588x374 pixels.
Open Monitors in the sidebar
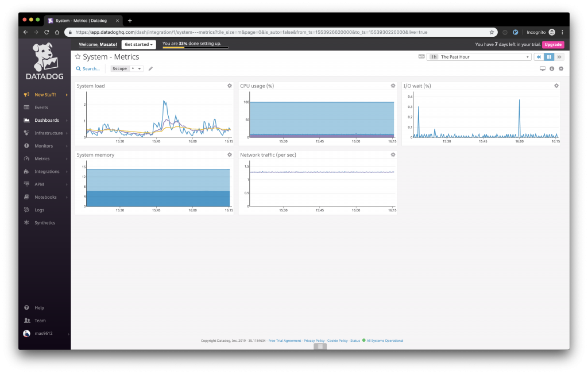[44, 145]
